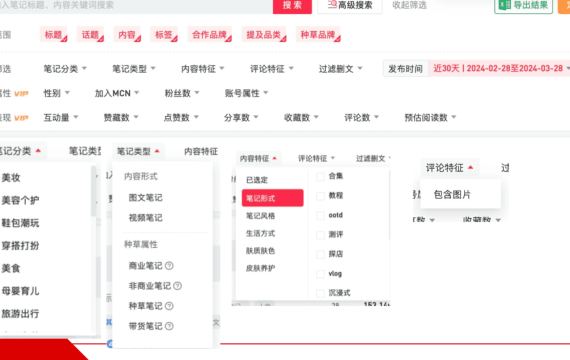Select 旅游出行 category
Screen dimensions: 570x360
20,313
